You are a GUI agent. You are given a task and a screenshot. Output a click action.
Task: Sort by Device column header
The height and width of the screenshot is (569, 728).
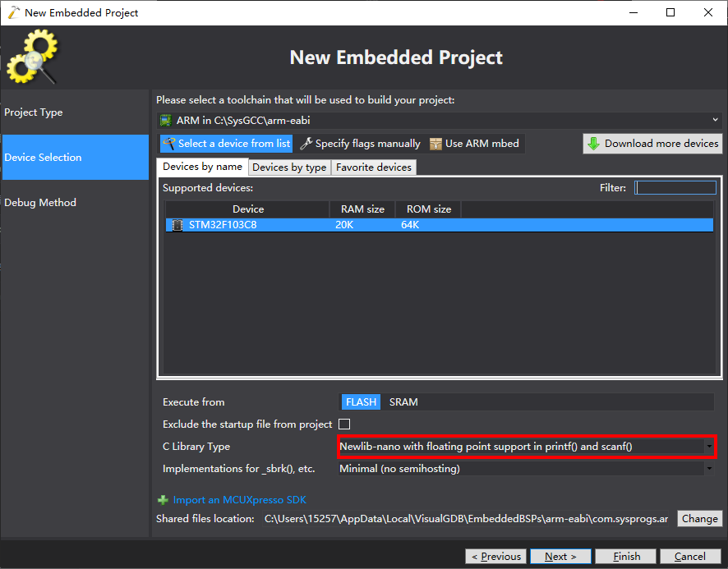point(247,209)
